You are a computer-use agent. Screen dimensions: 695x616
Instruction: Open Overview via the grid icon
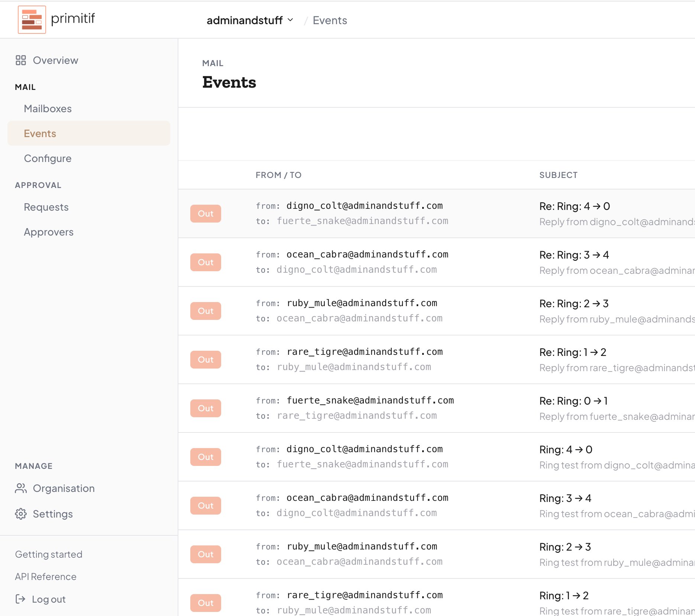point(21,60)
